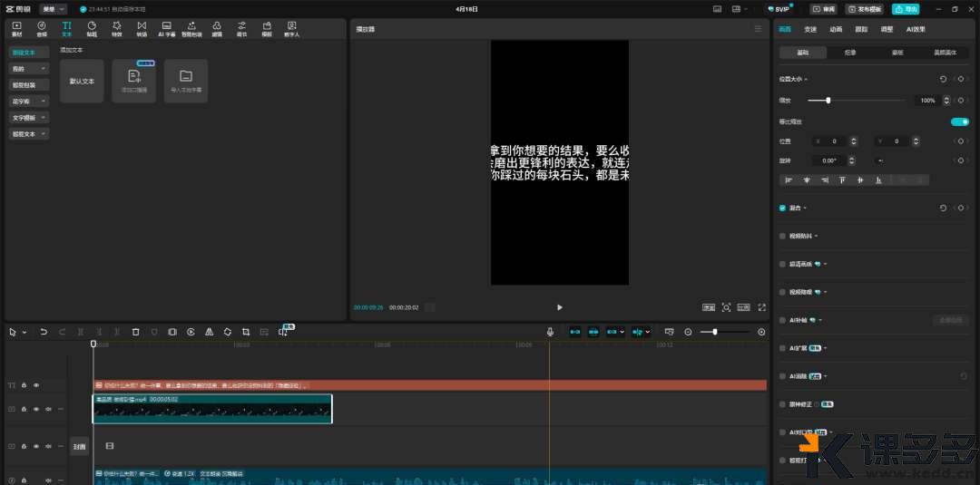
Task: Click the player scope focus icon
Action: tap(726, 307)
